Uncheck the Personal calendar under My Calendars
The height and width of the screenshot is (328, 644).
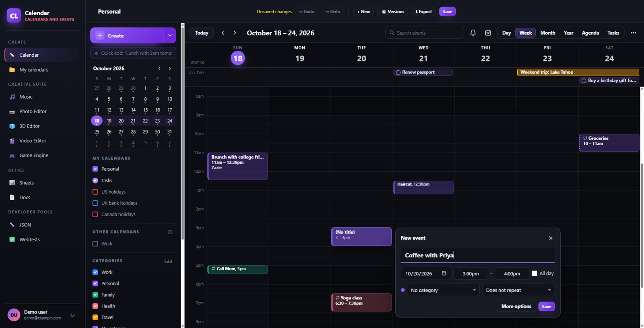(95, 169)
